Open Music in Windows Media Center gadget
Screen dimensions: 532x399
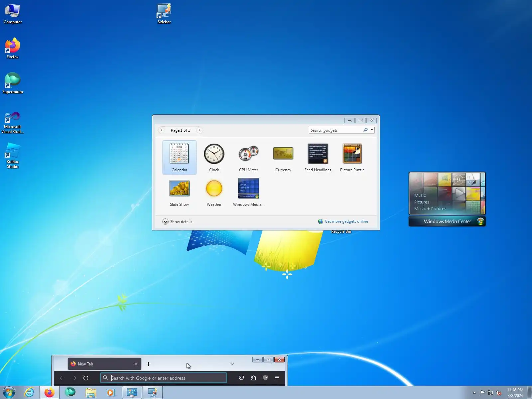(420, 196)
